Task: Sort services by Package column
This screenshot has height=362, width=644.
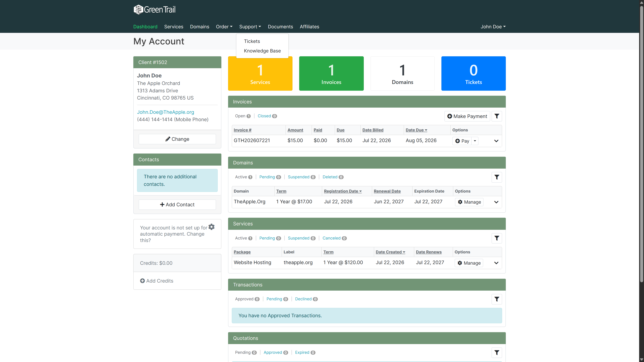Action: click(242, 252)
